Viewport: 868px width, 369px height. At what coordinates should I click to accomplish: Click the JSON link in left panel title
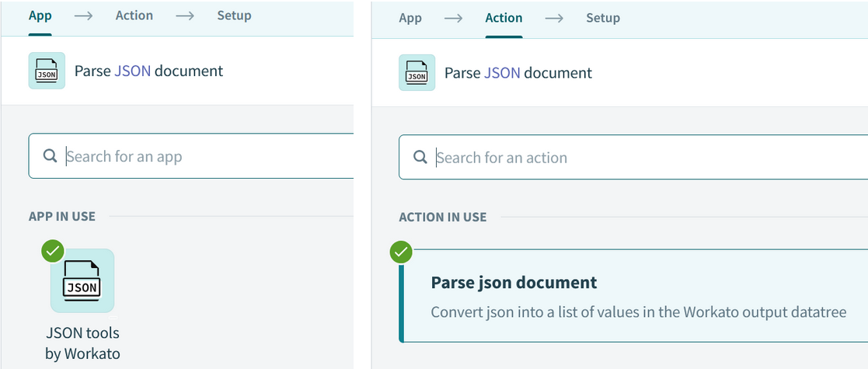click(x=133, y=71)
